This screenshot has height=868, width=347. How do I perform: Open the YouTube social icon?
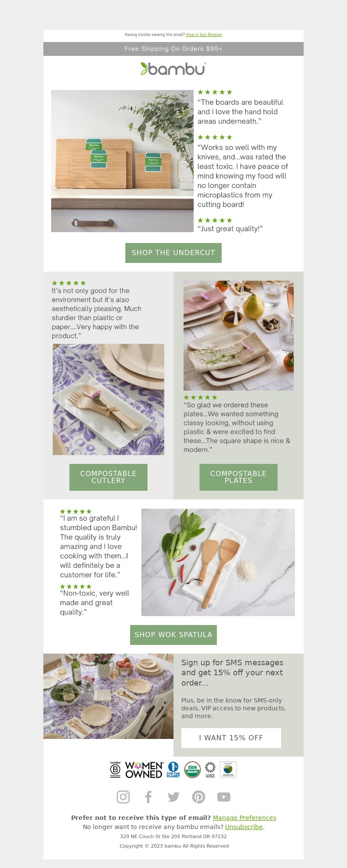pyautogui.click(x=224, y=797)
